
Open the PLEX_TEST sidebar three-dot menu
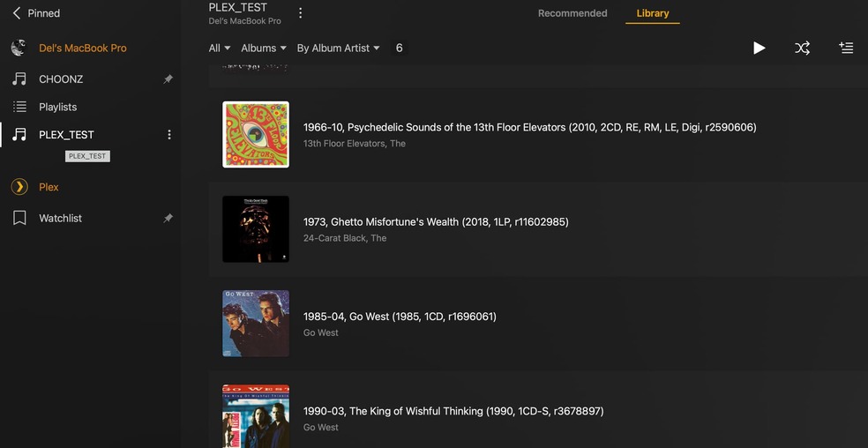click(x=168, y=135)
